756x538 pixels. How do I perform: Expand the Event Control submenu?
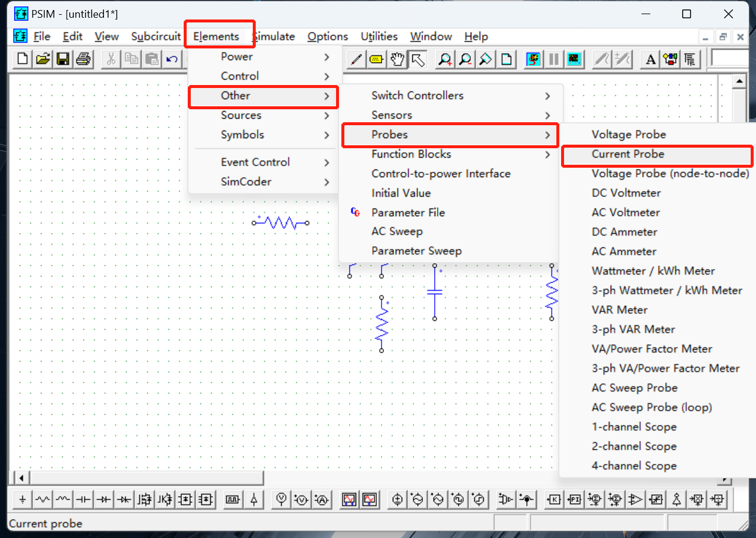click(x=264, y=162)
